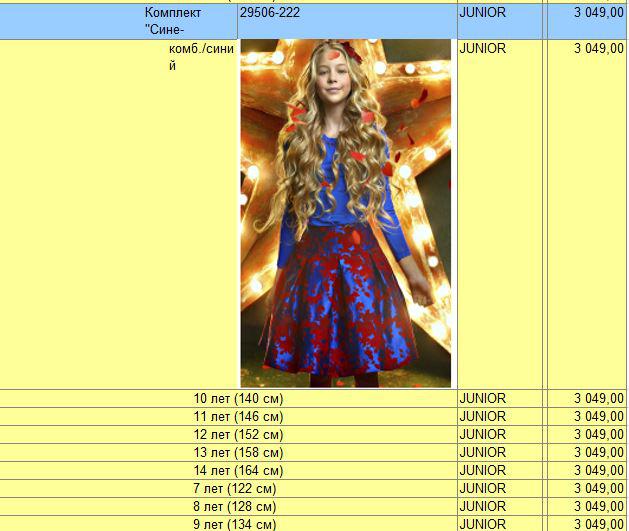Screen dimensions: 629x531
Task: Select the price for the 12 лет row
Action: [598, 434]
